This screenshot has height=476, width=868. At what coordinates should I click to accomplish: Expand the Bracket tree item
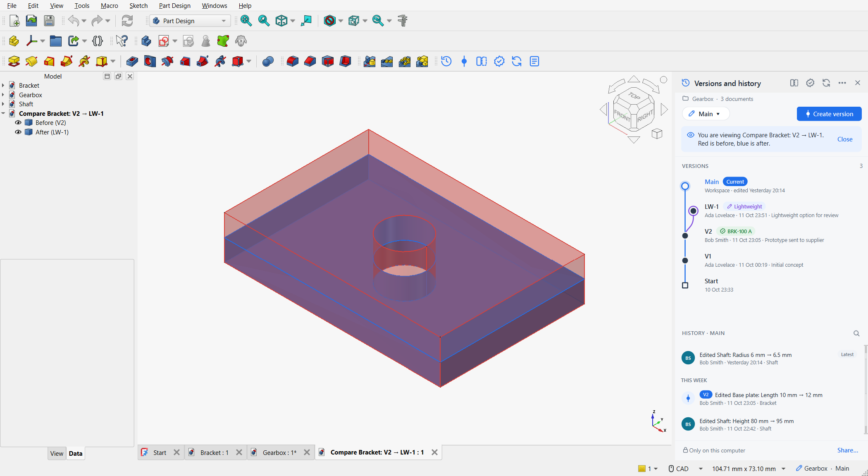click(3, 86)
